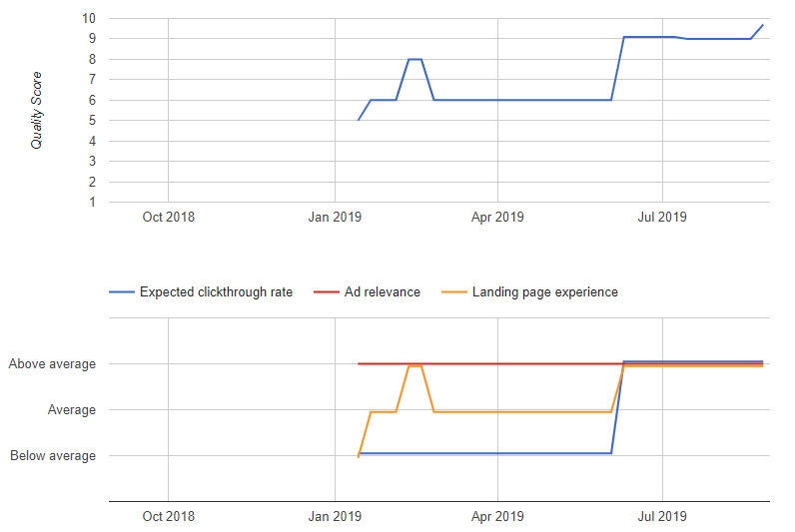The image size is (795, 532).
Task: Click the Expected clickthrough rate legend label
Action: [216, 292]
